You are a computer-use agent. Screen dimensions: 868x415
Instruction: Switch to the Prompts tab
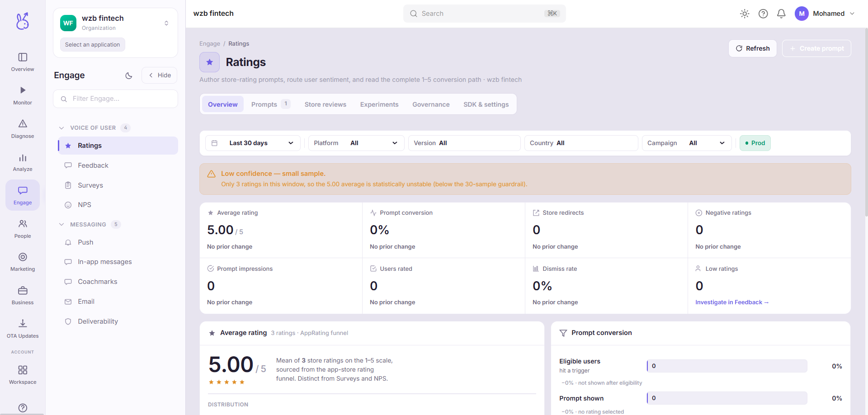pos(270,104)
